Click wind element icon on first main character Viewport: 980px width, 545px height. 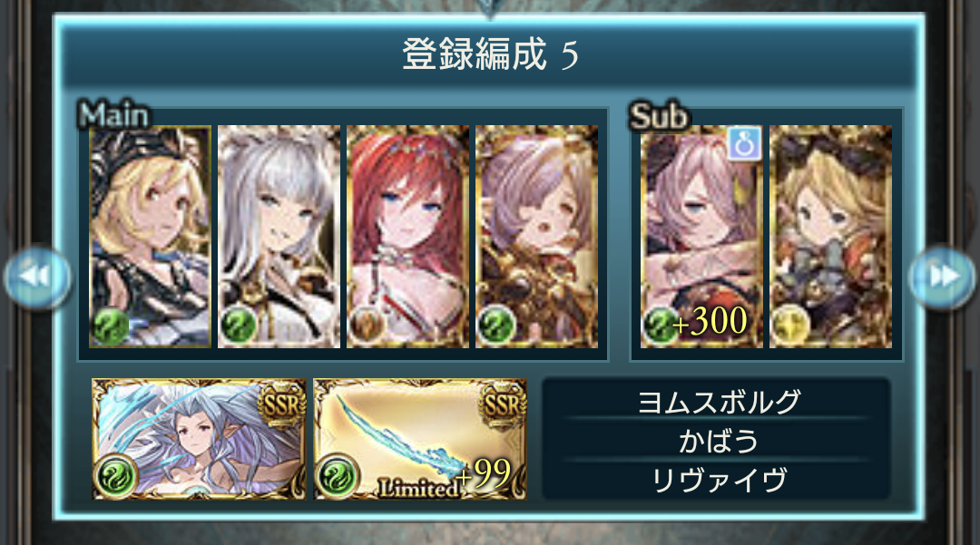[111, 326]
